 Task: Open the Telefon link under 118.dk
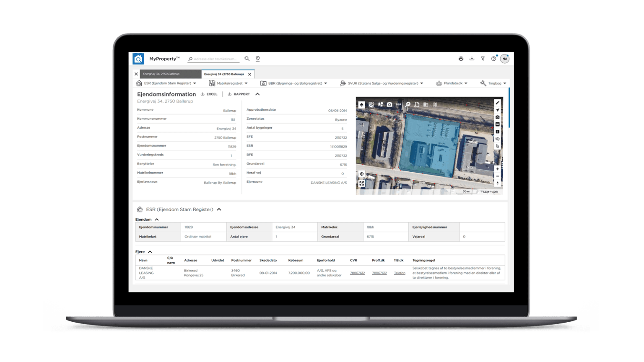pos(400,273)
